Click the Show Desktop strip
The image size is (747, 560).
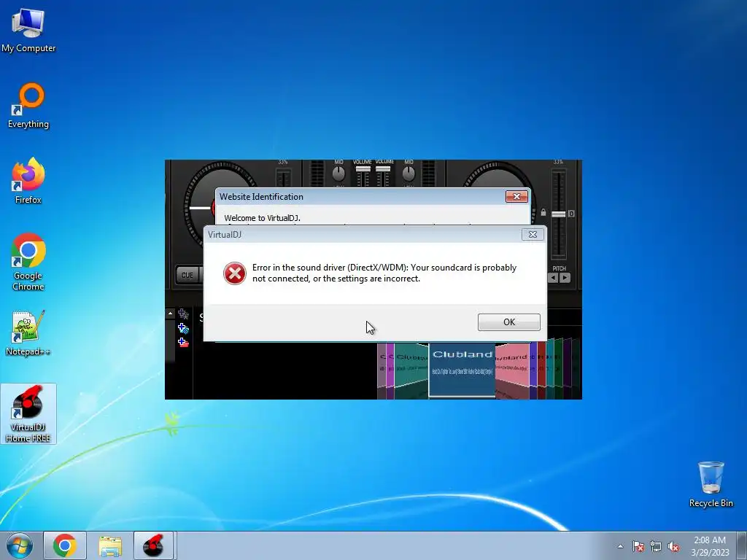coord(742,545)
